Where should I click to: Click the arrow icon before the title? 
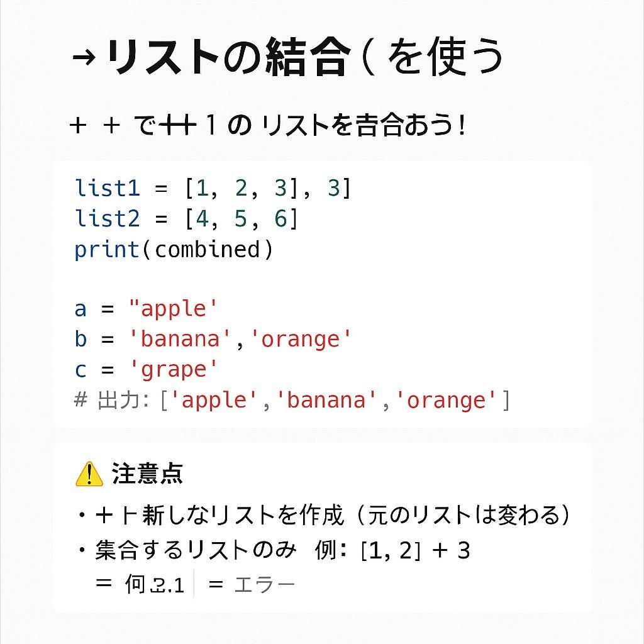[x=84, y=58]
